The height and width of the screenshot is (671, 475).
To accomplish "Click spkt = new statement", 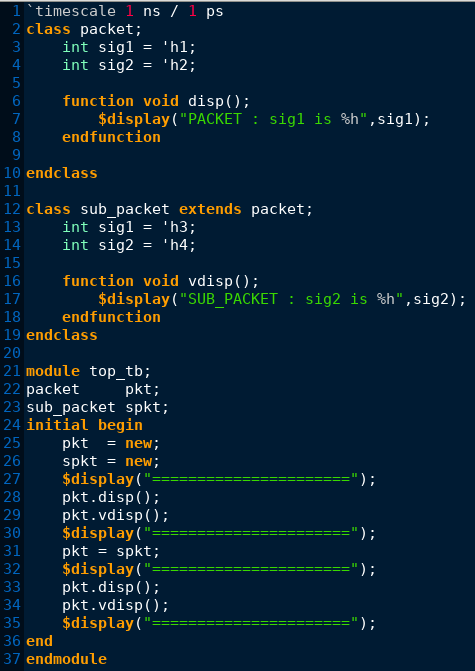I will point(111,460).
